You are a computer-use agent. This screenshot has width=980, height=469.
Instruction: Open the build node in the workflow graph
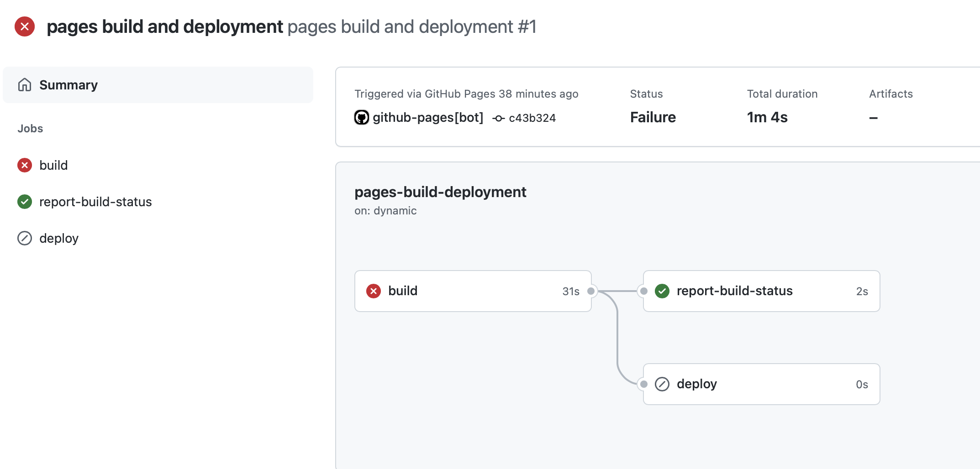tap(473, 291)
